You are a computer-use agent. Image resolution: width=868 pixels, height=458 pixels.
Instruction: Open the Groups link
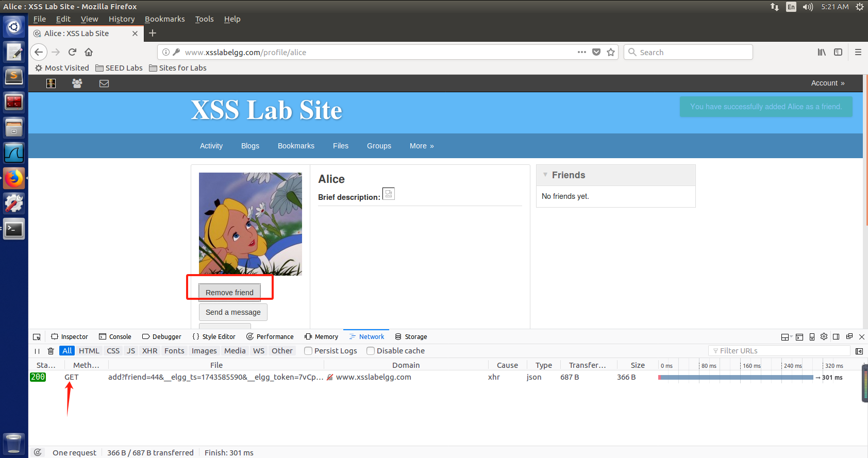tap(379, 146)
